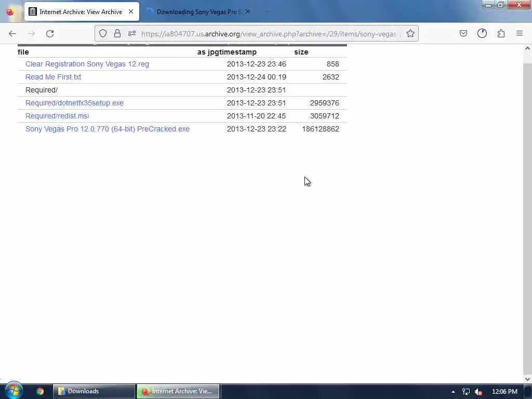Open the Read Me First.txt link

[54, 77]
